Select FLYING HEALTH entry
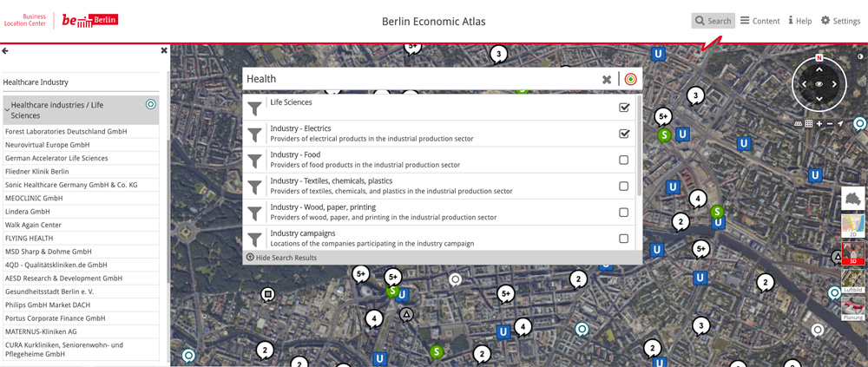The width and height of the screenshot is (868, 367). (81, 239)
